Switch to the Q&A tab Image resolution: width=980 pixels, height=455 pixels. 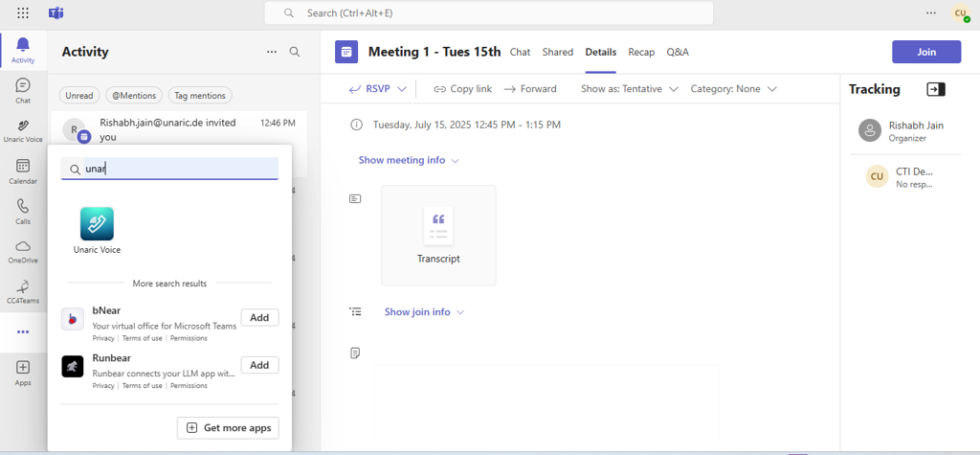tap(678, 52)
